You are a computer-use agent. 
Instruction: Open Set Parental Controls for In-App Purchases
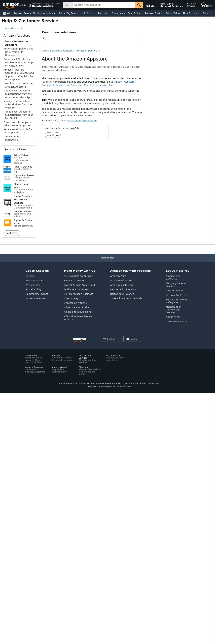coord(18,131)
